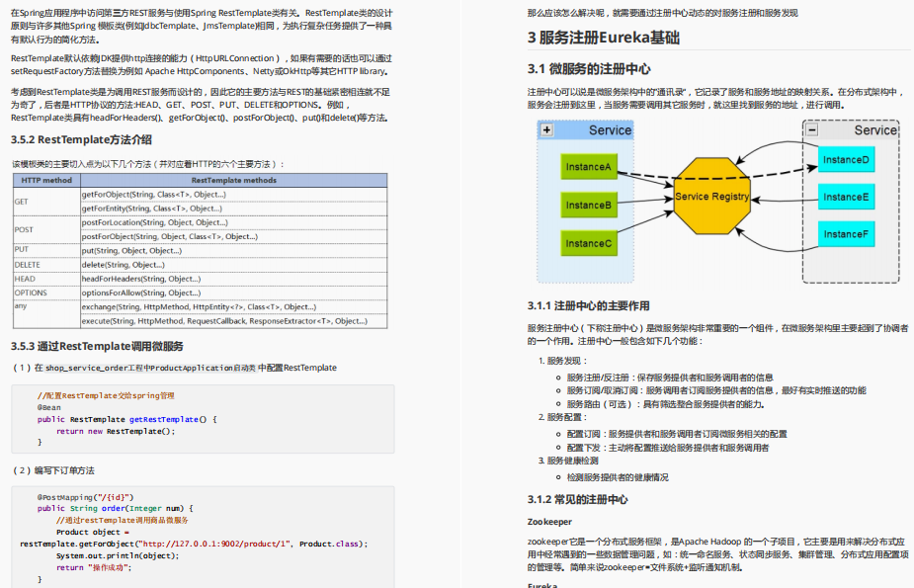Viewport: 914px width, 588px height.
Task: Click the '@PostMapping("/{id}")' code line
Action: [x=86, y=497]
